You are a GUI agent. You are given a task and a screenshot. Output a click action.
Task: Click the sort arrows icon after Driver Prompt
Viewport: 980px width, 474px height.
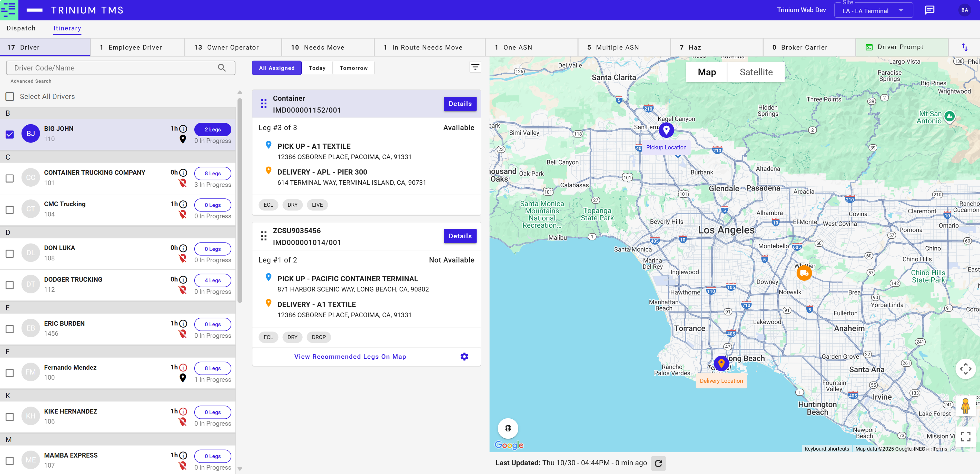[964, 47]
